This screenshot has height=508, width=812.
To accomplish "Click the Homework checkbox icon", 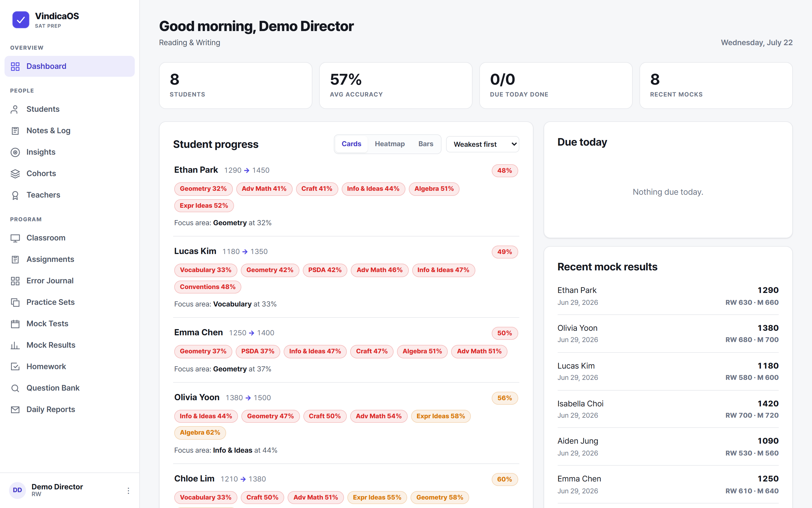I will click(15, 367).
